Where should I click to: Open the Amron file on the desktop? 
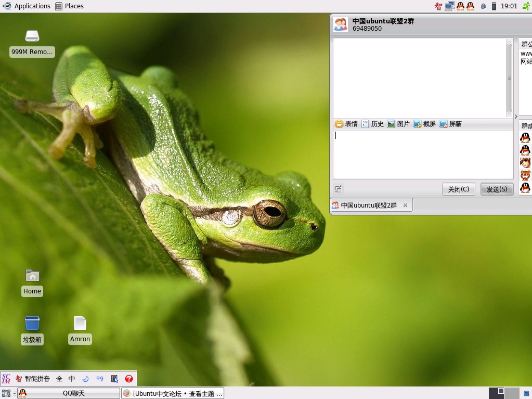[80, 330]
